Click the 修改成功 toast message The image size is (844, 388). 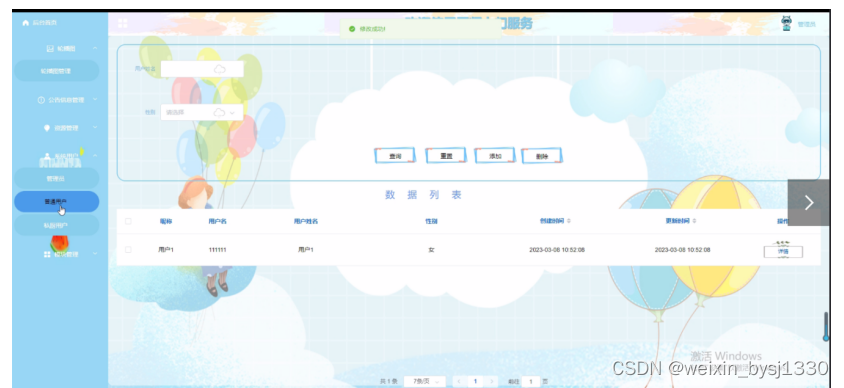373,29
